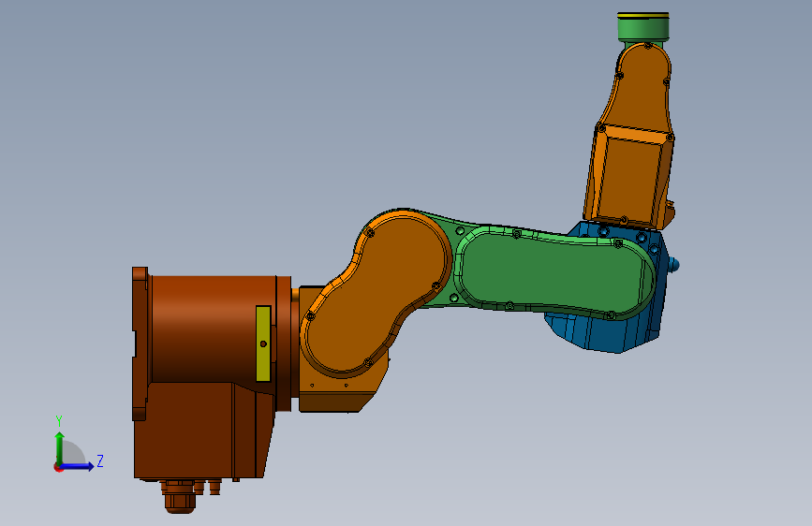Select the base mounting flange plate on left
Image resolution: width=812 pixels, height=526 pixels.
[x=140, y=343]
